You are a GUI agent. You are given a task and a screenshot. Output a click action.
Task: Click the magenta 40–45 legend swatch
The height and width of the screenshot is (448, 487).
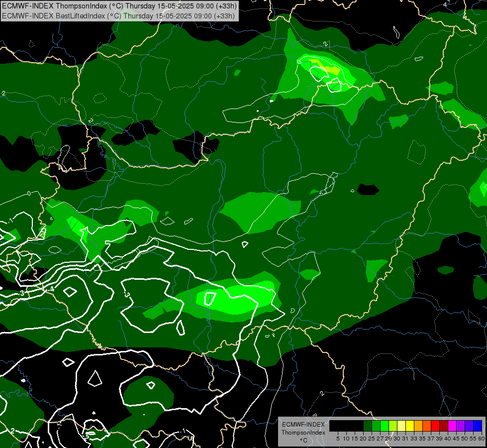point(452,426)
